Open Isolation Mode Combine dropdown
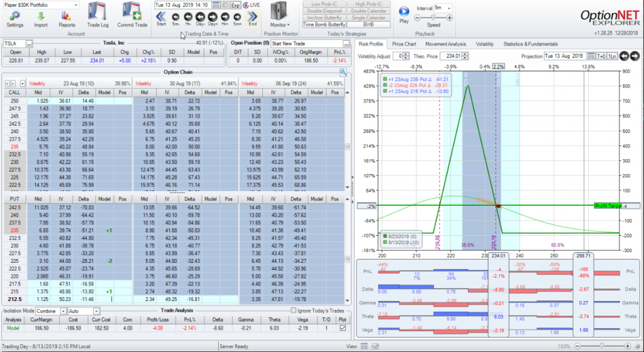 [64, 311]
